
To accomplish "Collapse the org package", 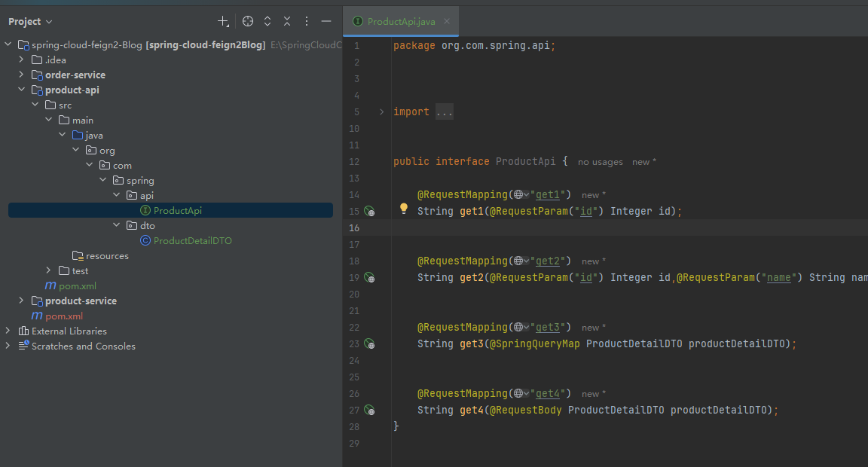I will tap(75, 150).
